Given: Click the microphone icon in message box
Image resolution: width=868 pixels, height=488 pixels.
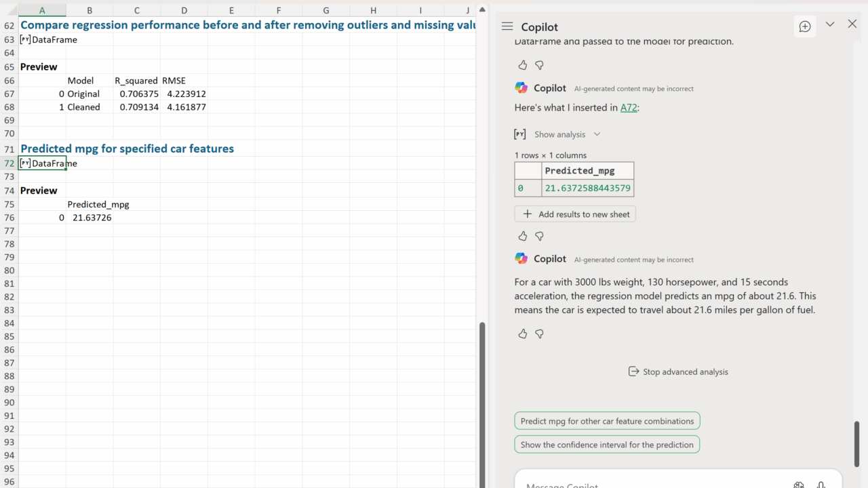Looking at the screenshot, I should 821,485.
